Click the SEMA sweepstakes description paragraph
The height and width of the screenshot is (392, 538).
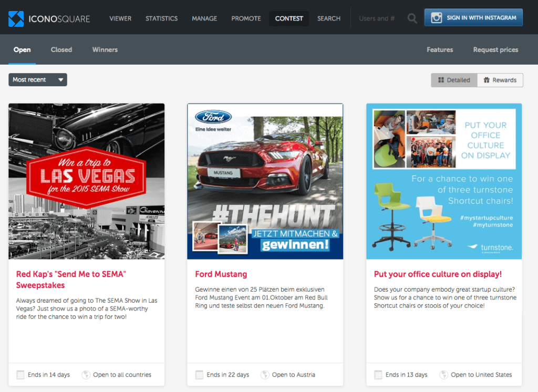pos(87,308)
